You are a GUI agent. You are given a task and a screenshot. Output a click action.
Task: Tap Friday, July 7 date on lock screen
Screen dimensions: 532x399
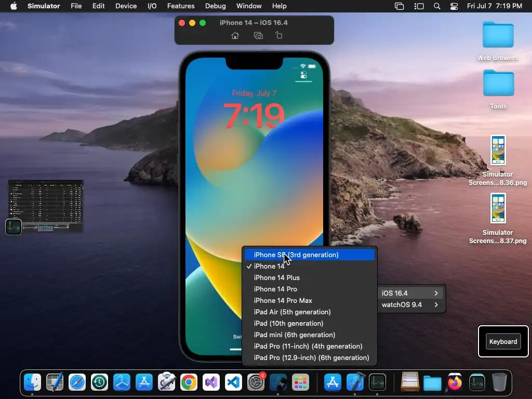pos(254,93)
